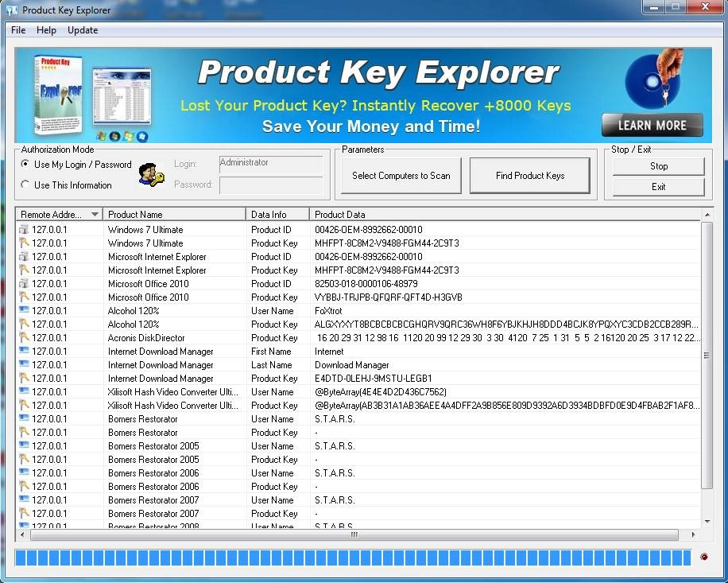Click the vertical scrollbar thumb of the list
This screenshot has width=728, height=583.
point(707,356)
